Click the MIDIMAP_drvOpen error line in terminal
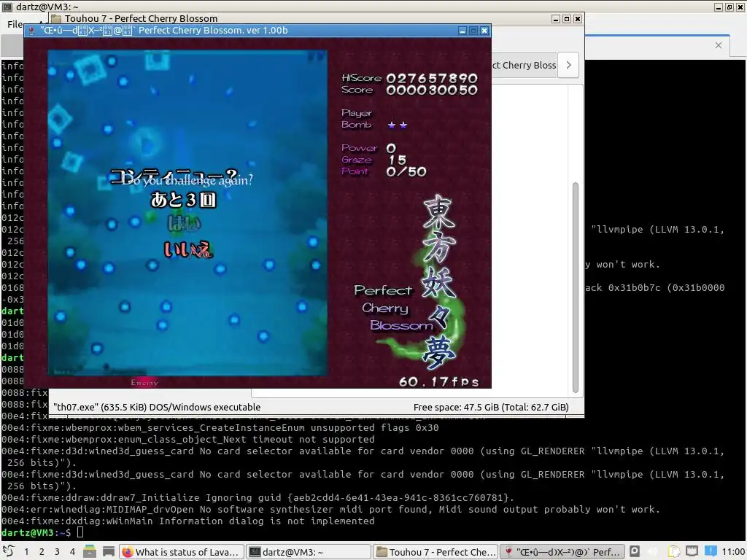This screenshot has width=747, height=560. point(330,509)
